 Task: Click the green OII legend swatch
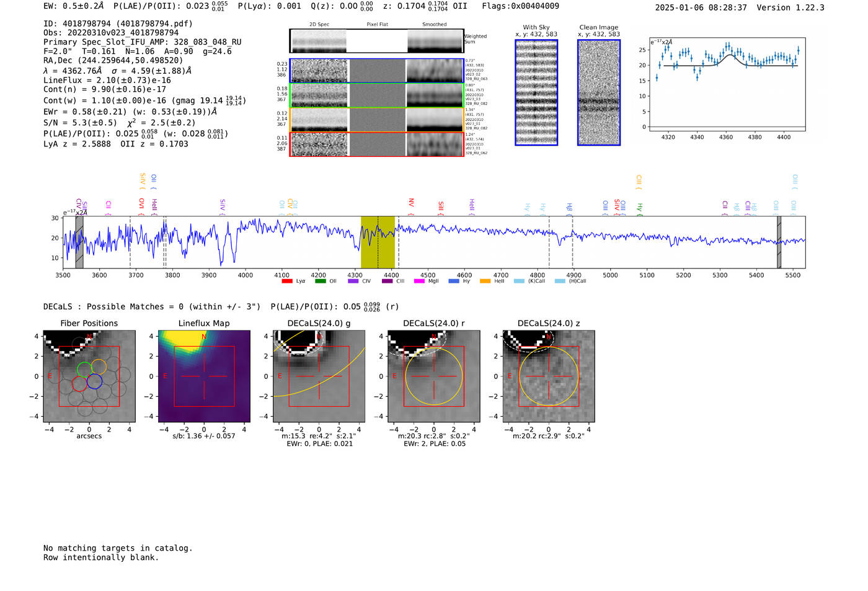[320, 281]
